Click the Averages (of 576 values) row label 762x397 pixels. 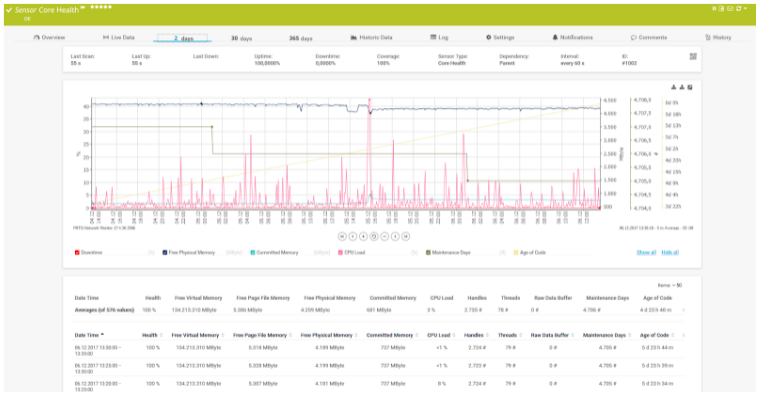click(104, 310)
